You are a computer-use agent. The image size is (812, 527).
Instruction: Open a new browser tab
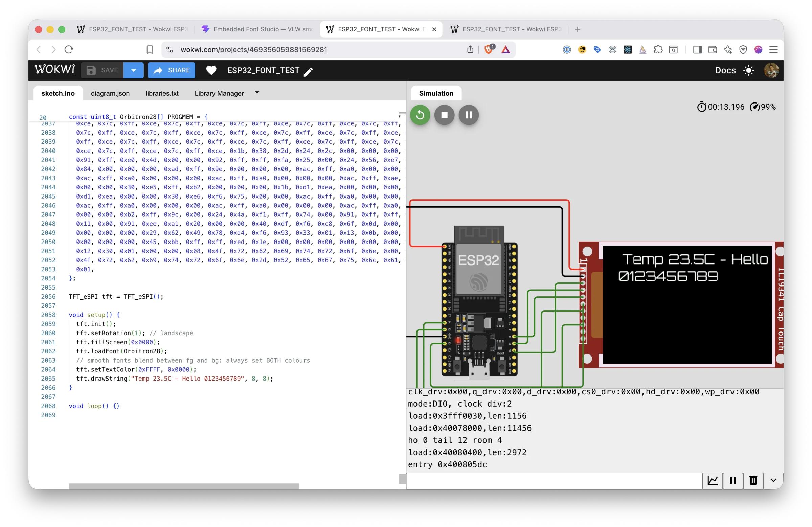[577, 29]
